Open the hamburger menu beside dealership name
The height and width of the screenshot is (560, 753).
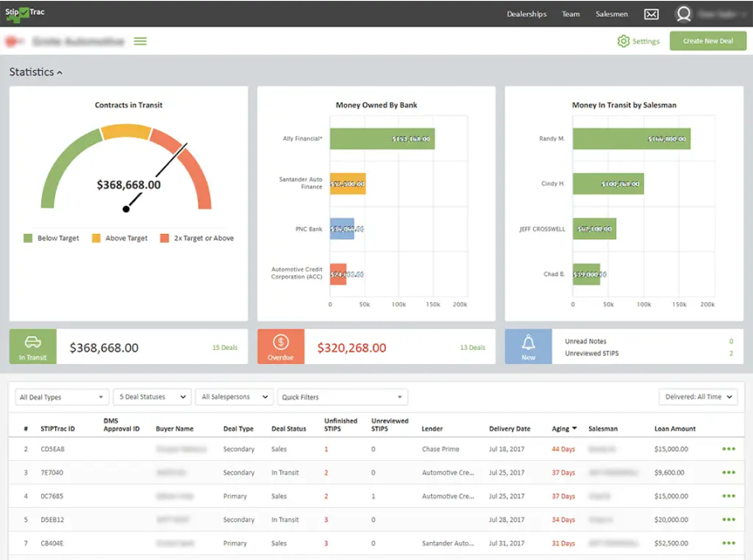pos(140,41)
